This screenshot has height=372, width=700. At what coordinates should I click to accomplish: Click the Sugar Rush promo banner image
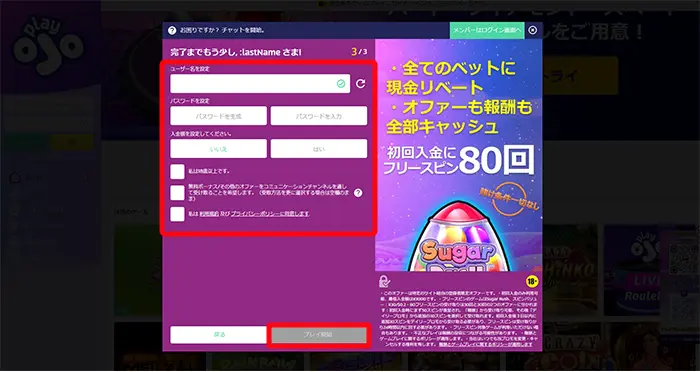[458, 155]
